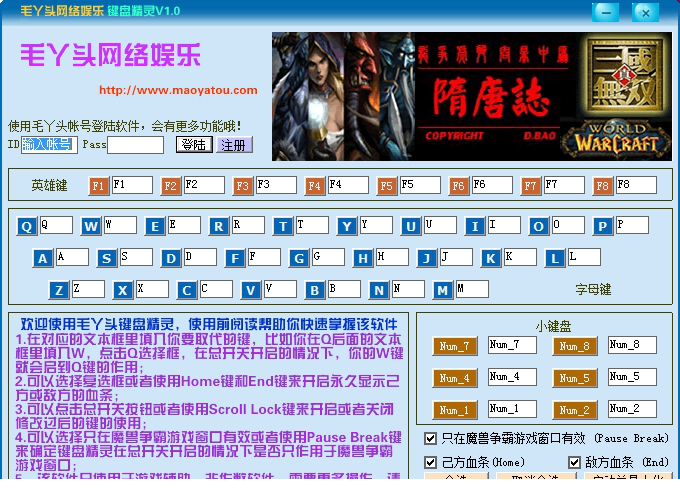The image size is (680, 498).
Task: Edit the Q key replacement text box
Action: click(56, 225)
